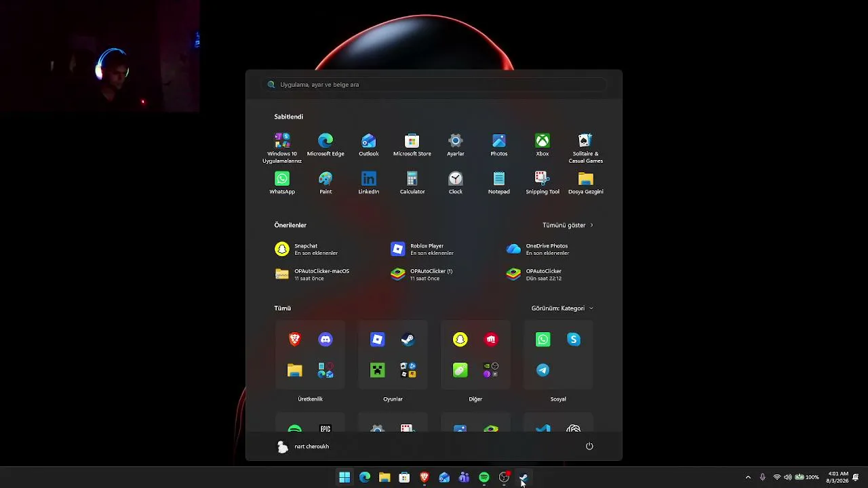Launch Paint from pinned apps
Viewport: 868px width, 488px height.
[325, 183]
